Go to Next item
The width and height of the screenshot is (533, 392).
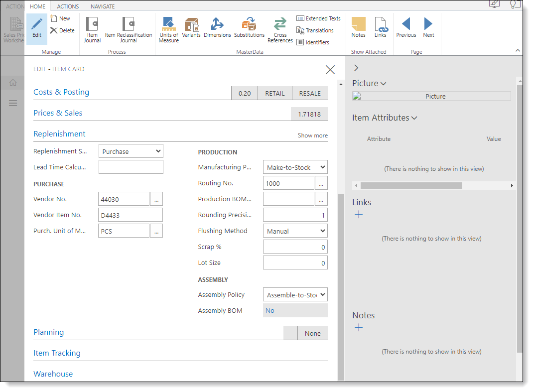tap(428, 27)
